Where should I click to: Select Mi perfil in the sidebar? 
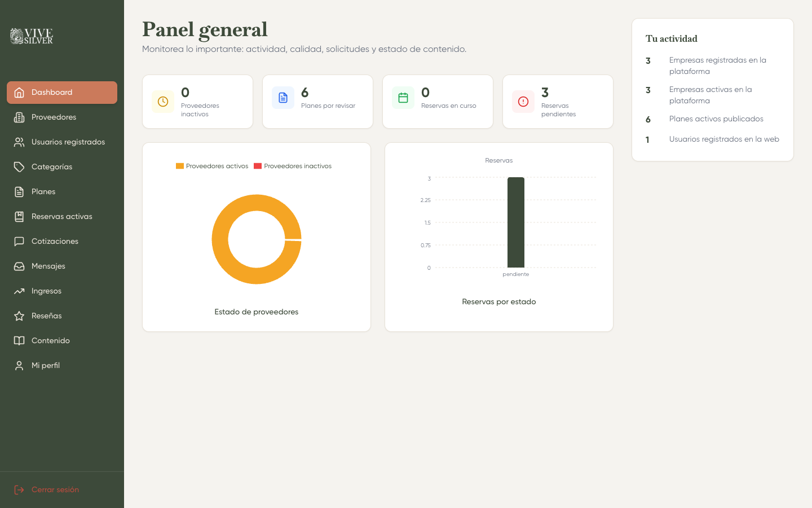click(46, 365)
